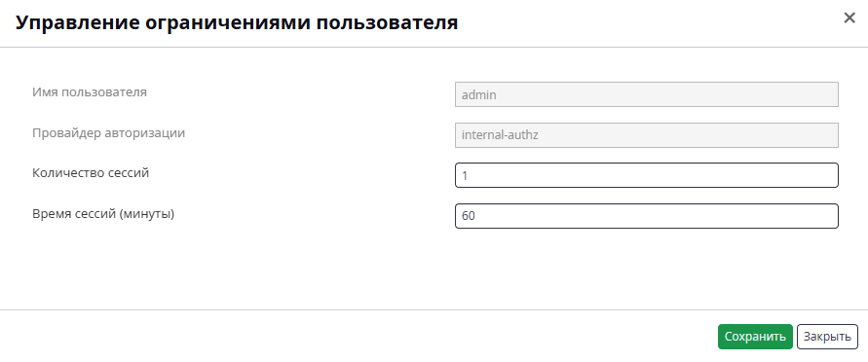Click the Количество сессий label
Viewport: 868px width, 362px height.
[x=91, y=173]
